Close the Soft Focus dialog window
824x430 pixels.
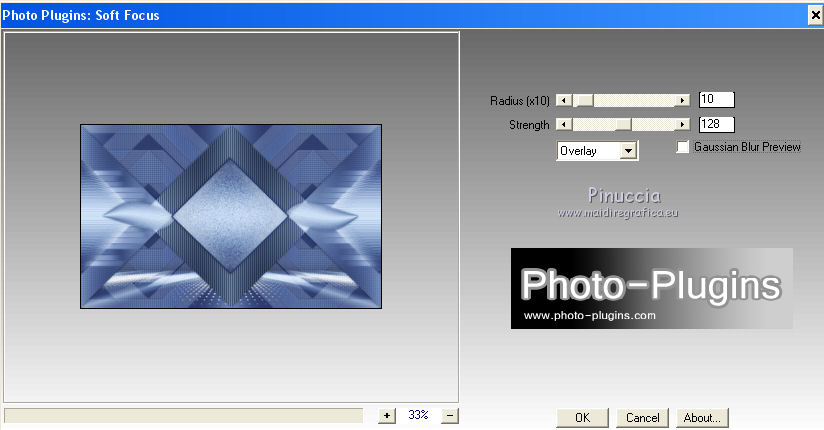[x=816, y=15]
